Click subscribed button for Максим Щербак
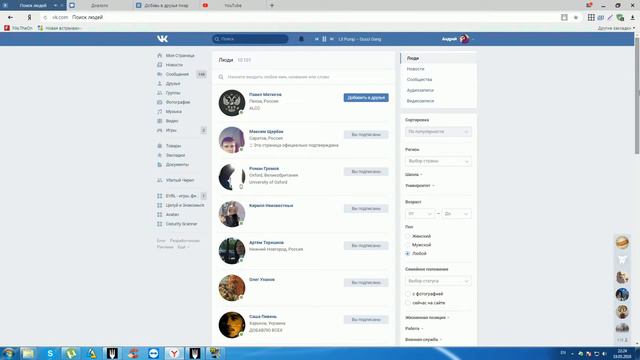The image size is (640, 360). coord(366,134)
